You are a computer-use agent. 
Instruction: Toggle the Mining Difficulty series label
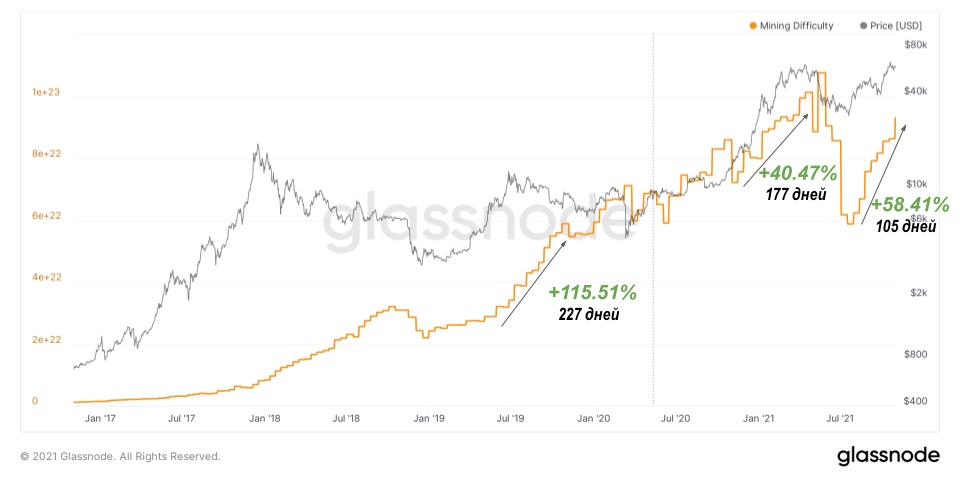click(x=796, y=26)
